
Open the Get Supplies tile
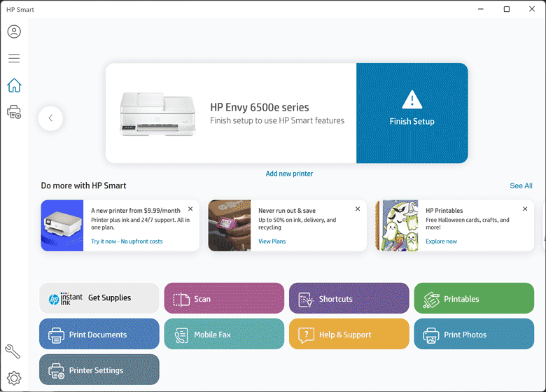point(99,298)
